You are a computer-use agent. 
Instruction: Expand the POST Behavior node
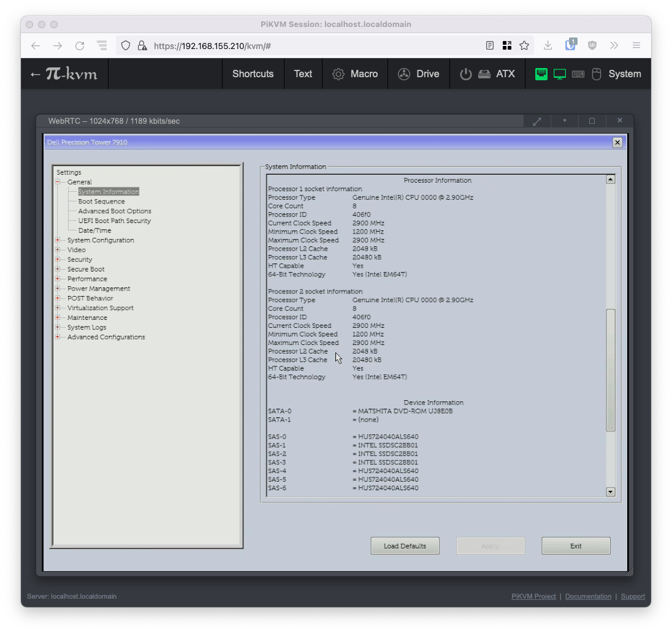coord(58,298)
